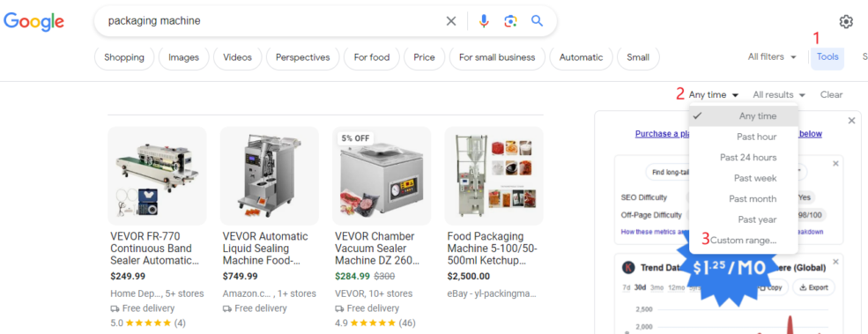Start voice search with microphone icon
The height and width of the screenshot is (334, 868).
click(x=484, y=21)
